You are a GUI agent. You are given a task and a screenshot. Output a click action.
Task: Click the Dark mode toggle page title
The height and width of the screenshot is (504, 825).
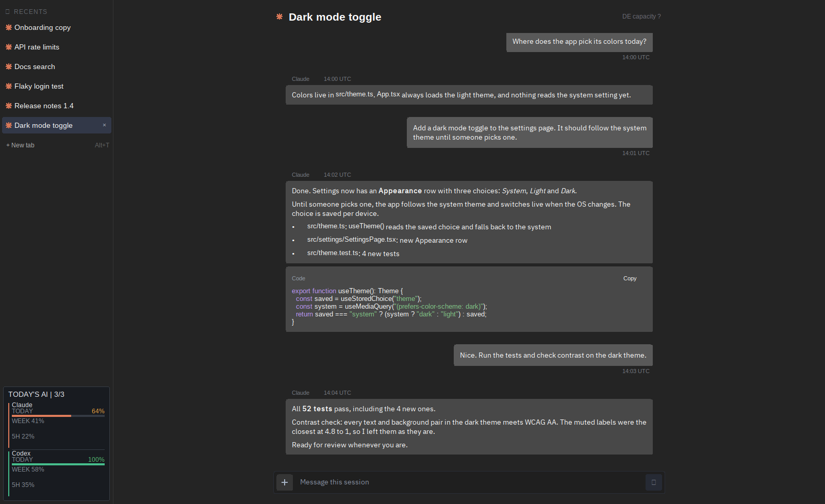(x=335, y=17)
